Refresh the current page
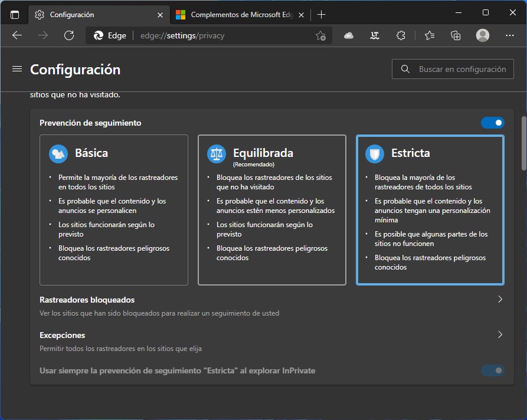527x420 pixels. 69,35
